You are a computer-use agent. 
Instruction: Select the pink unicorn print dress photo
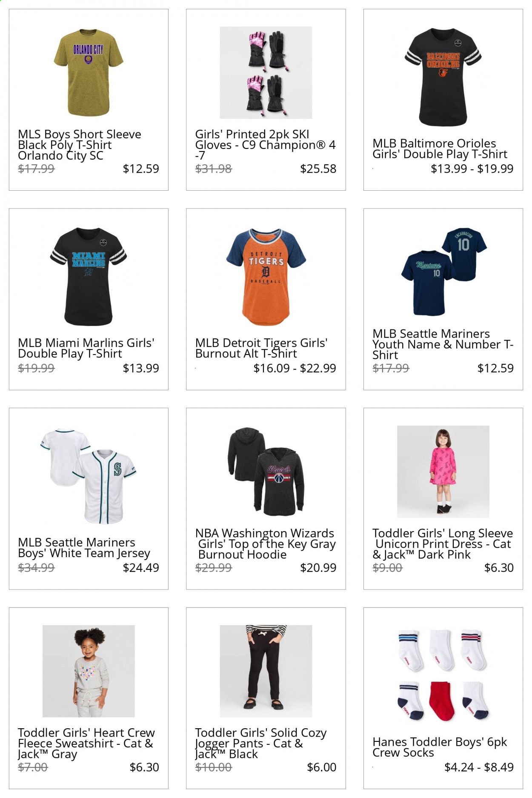(443, 472)
